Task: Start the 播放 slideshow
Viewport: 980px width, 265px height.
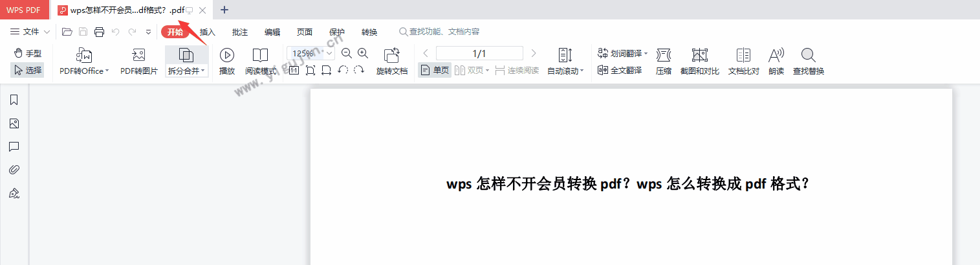Action: coord(227,62)
